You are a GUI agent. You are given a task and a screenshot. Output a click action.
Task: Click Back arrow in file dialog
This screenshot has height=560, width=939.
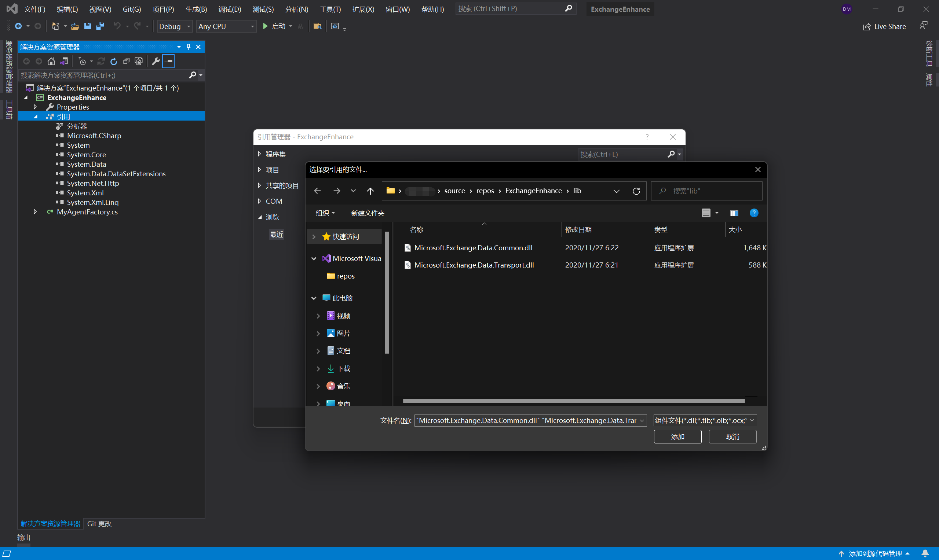pyautogui.click(x=317, y=191)
